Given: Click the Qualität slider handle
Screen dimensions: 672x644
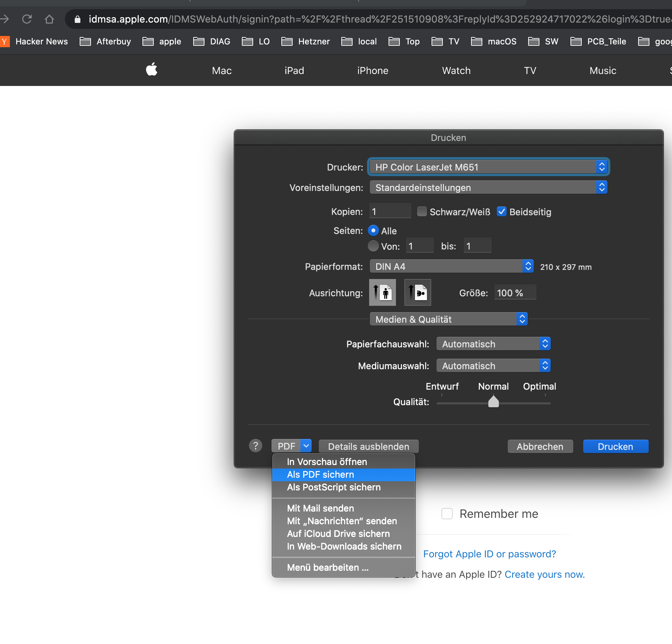Looking at the screenshot, I should coord(493,402).
